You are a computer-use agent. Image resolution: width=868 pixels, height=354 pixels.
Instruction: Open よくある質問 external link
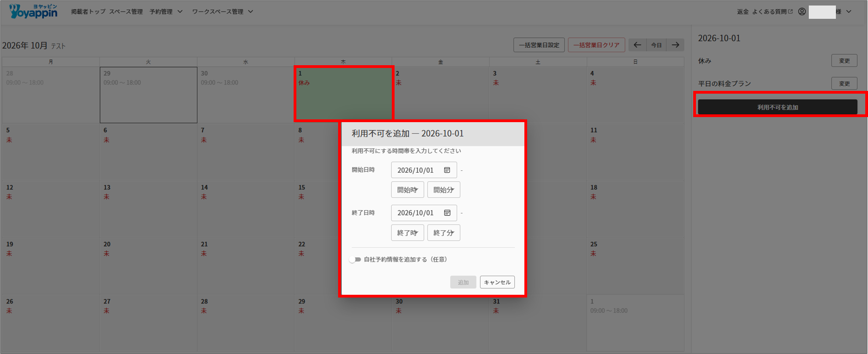(x=772, y=11)
